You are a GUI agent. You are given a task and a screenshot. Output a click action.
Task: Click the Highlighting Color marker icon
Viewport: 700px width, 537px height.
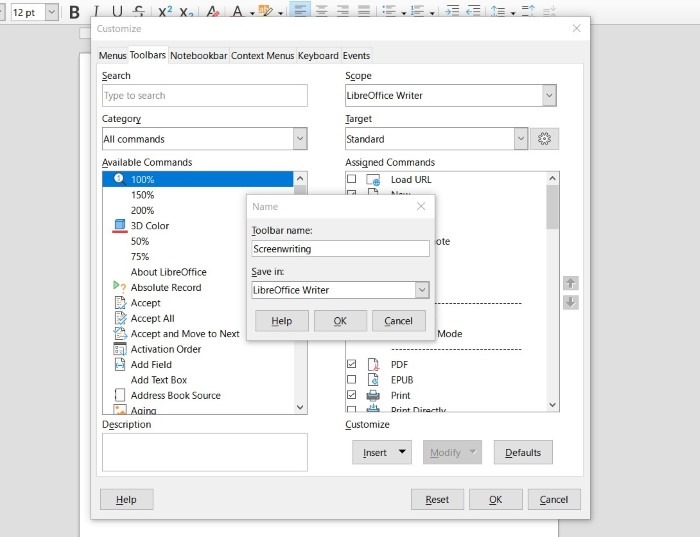tap(265, 12)
